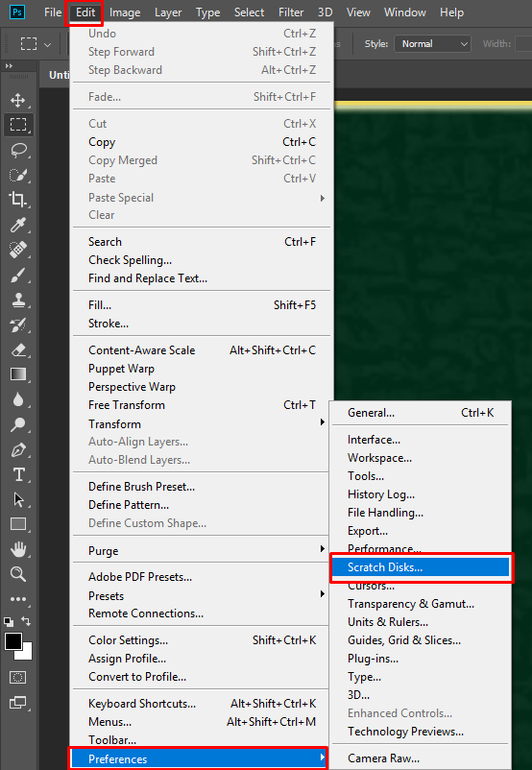Select the Horizontal Type tool

click(18, 474)
